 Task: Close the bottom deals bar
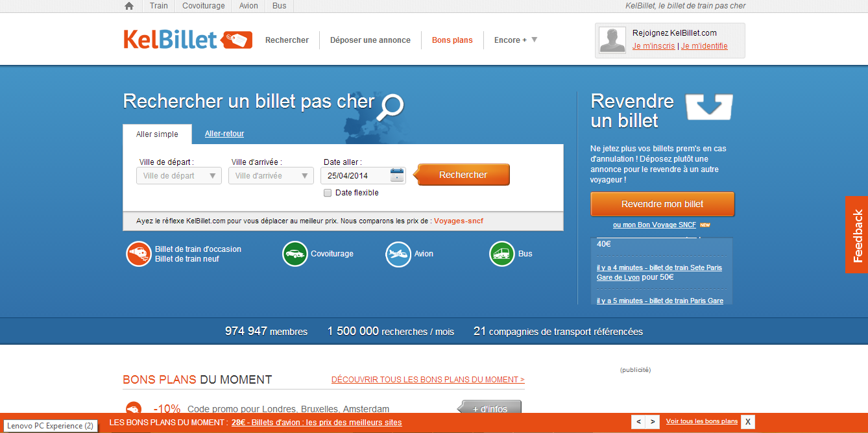(748, 422)
